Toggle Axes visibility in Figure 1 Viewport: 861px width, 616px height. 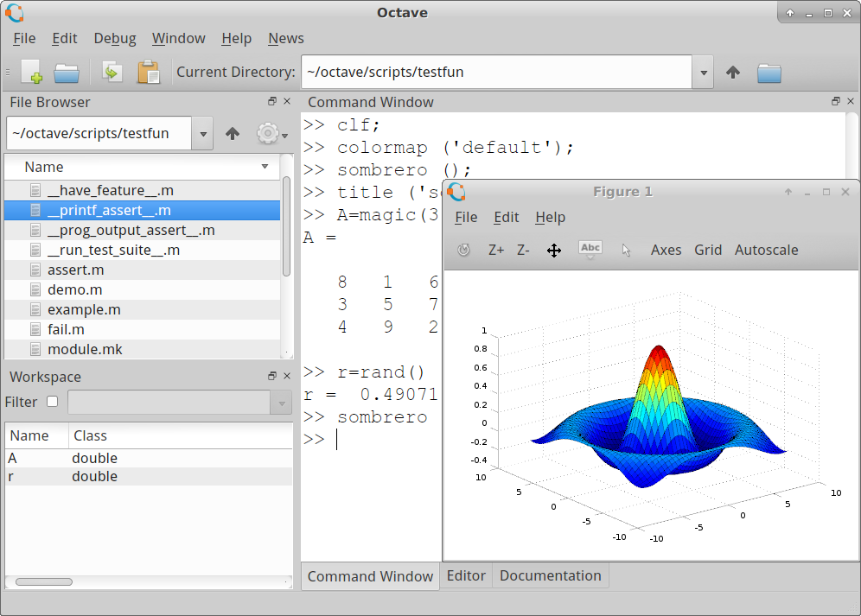tap(666, 250)
